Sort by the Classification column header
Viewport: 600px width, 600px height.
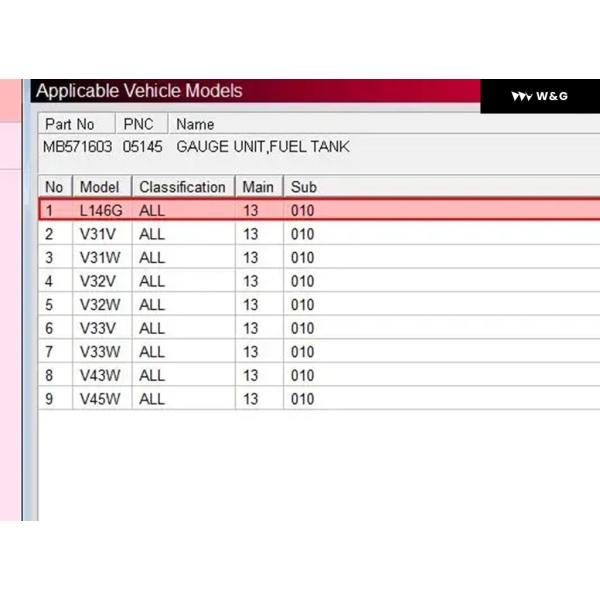182,187
